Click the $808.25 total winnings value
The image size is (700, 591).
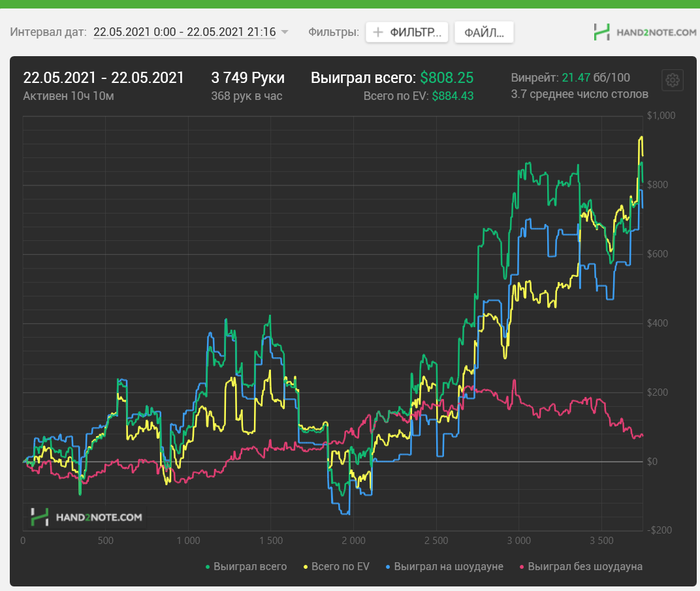click(x=446, y=78)
